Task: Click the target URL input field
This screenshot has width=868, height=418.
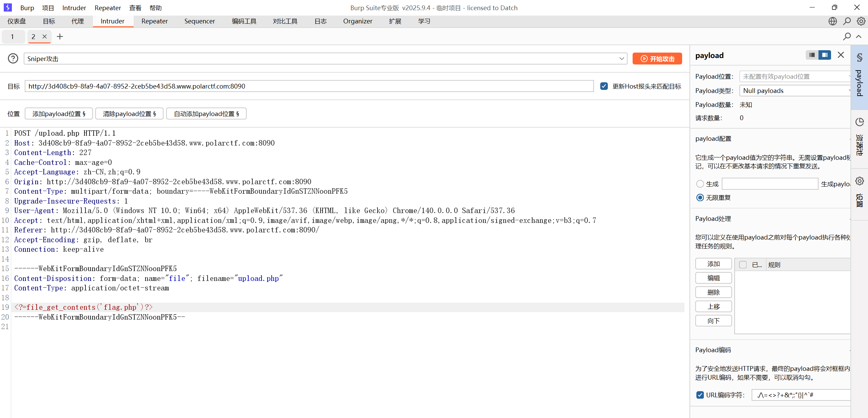Action: click(309, 86)
